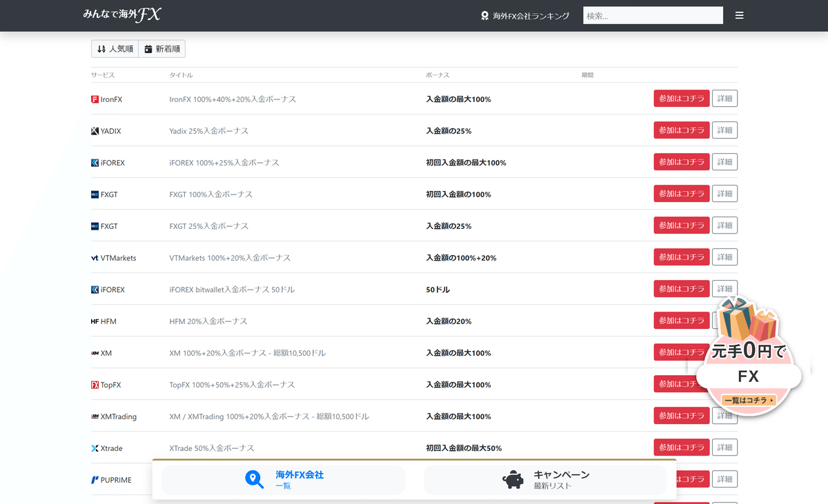Image resolution: width=828 pixels, height=504 pixels.
Task: Click the location pin icon in the header
Action: tap(484, 14)
